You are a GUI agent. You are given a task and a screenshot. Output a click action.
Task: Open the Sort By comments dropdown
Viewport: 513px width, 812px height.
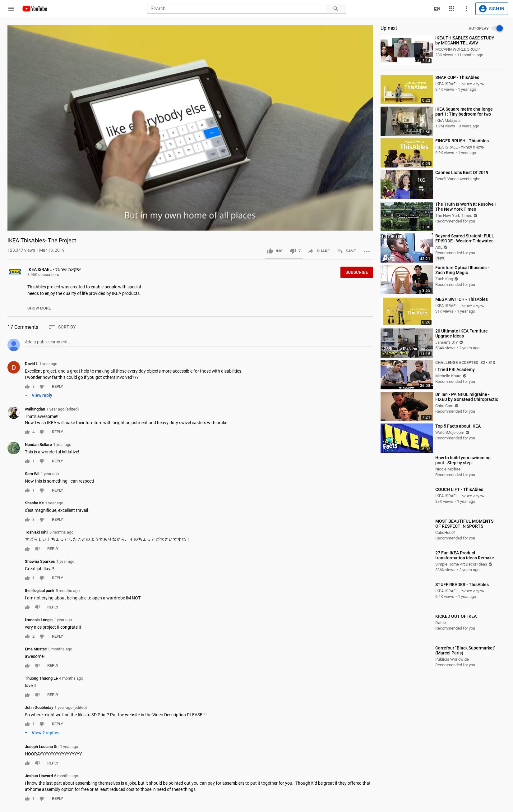pyautogui.click(x=62, y=327)
